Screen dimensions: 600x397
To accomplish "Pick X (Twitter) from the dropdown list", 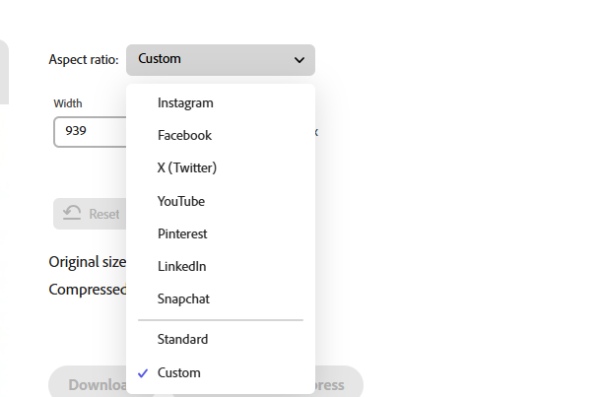I will (x=220, y=168).
